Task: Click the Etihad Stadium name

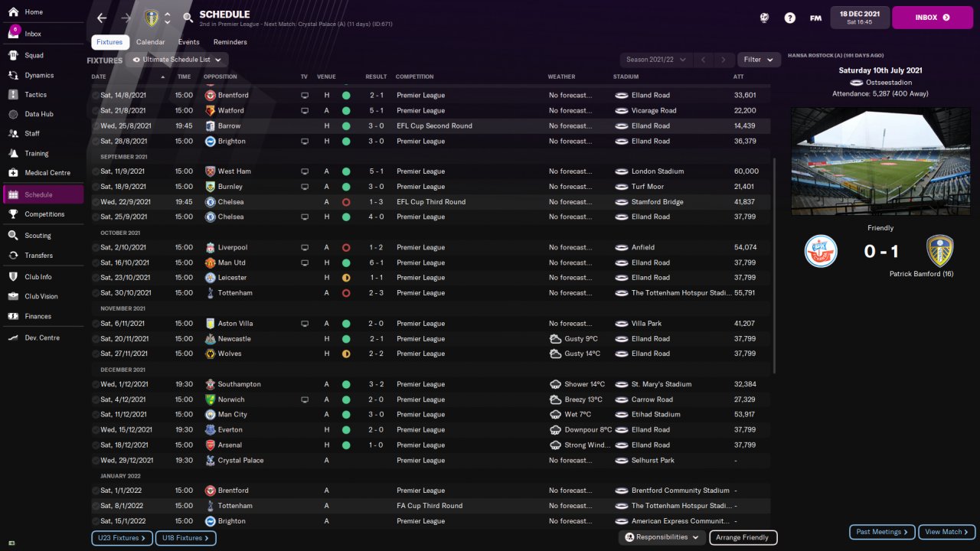Action: (x=656, y=415)
